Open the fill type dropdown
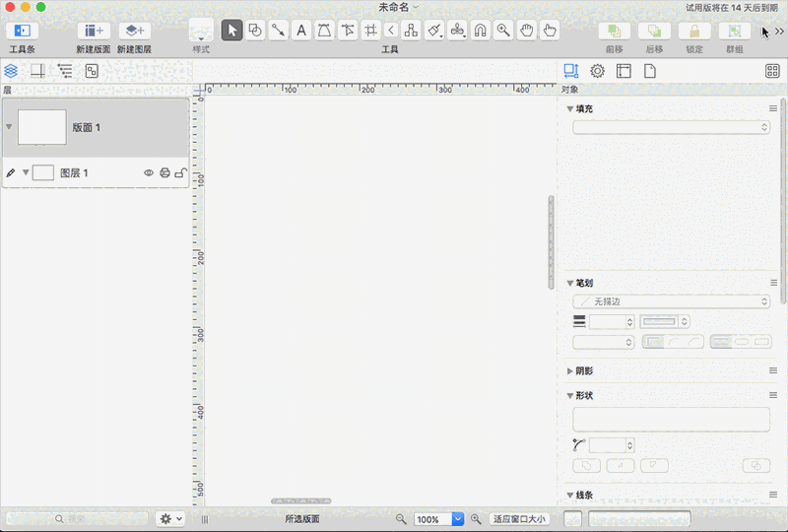788x532 pixels. click(671, 127)
